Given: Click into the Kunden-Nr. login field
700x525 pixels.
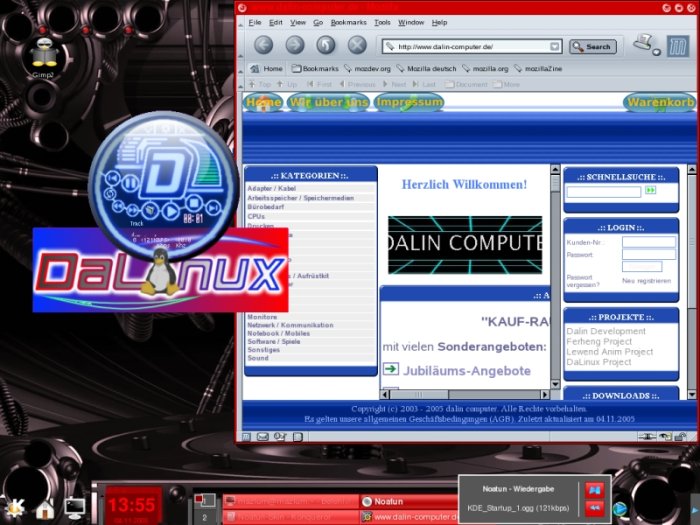Looking at the screenshot, I should coord(649,242).
